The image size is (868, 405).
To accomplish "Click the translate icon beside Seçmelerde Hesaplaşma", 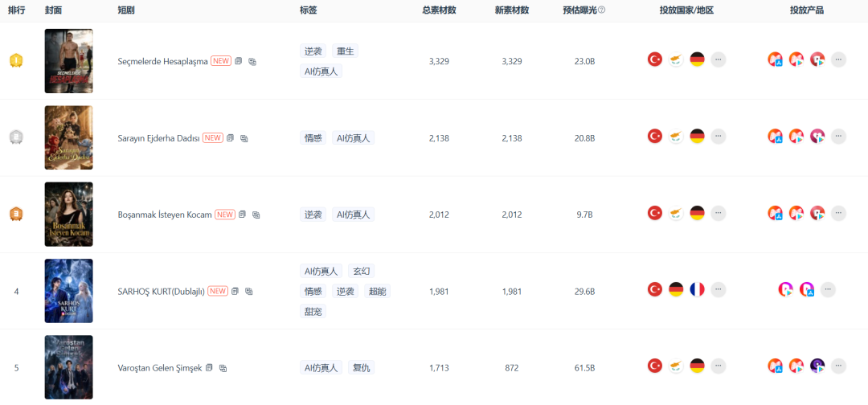I will [x=252, y=61].
